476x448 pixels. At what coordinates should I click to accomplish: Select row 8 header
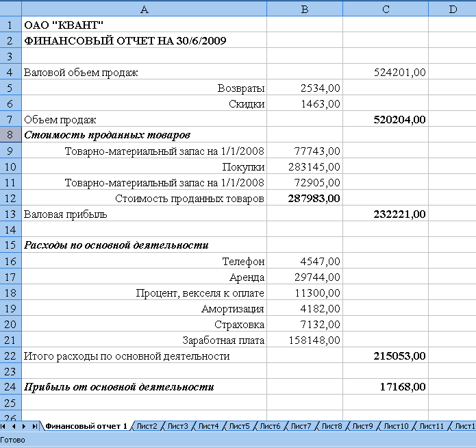coord(11,134)
